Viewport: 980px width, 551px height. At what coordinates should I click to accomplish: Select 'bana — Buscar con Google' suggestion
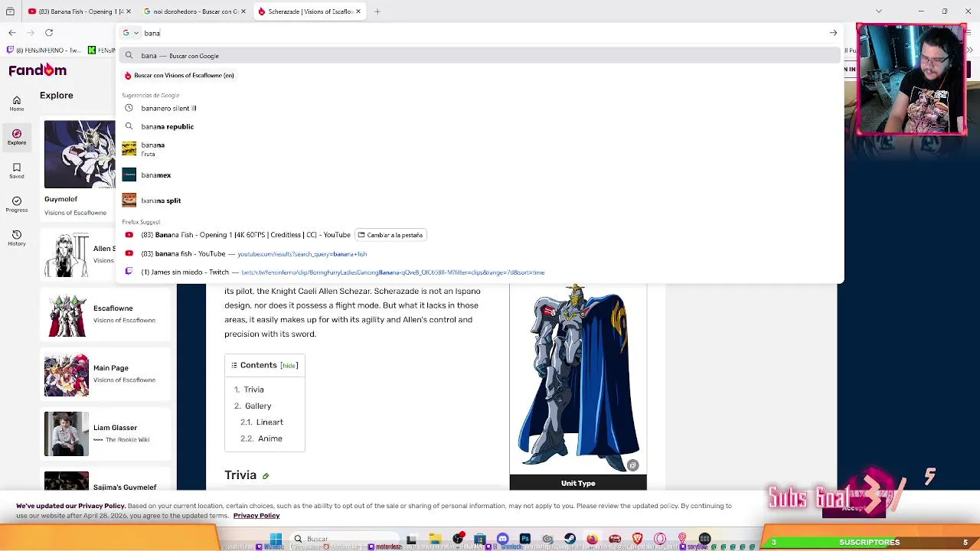tap(480, 56)
